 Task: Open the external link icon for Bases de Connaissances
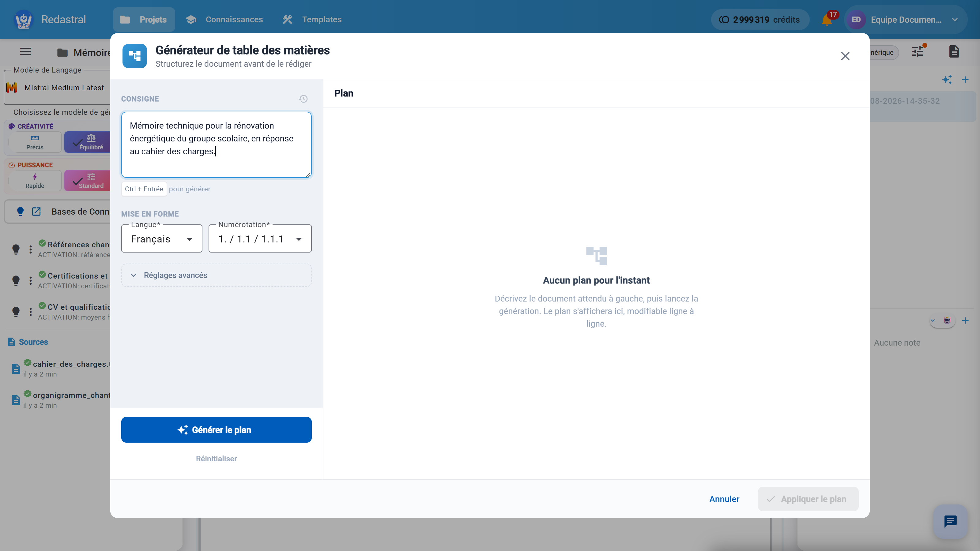(36, 212)
